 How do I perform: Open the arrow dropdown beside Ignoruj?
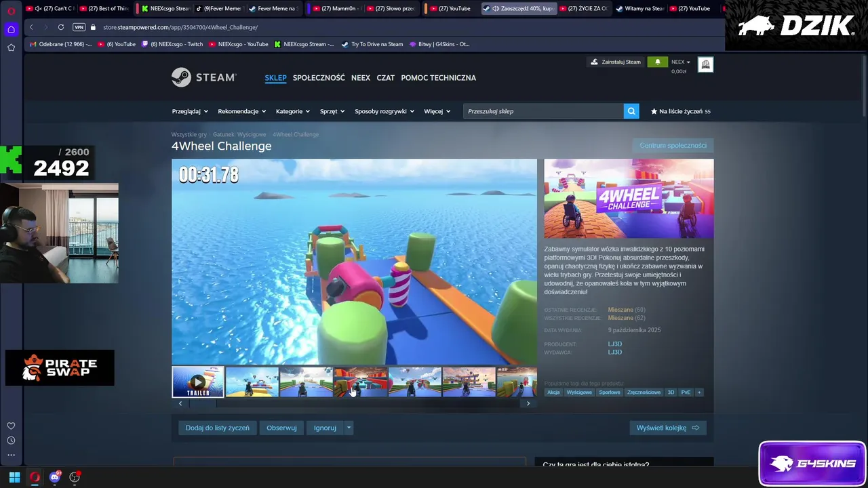point(349,428)
